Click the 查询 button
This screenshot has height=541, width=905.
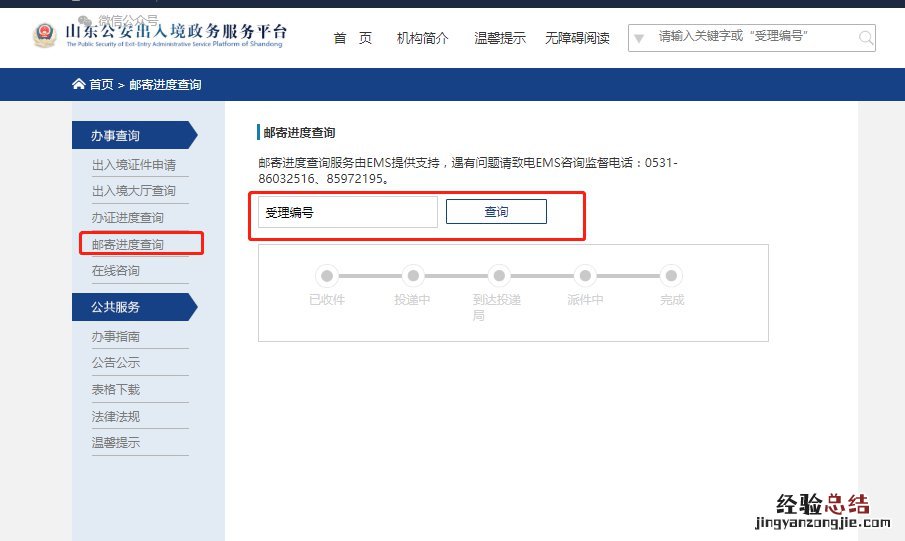click(496, 211)
